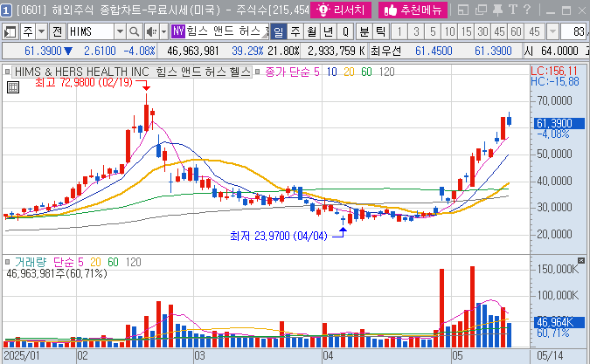Toggle the 거래량 volume panel square marker
Viewport: 590px width, 364px height.
tap(7, 262)
